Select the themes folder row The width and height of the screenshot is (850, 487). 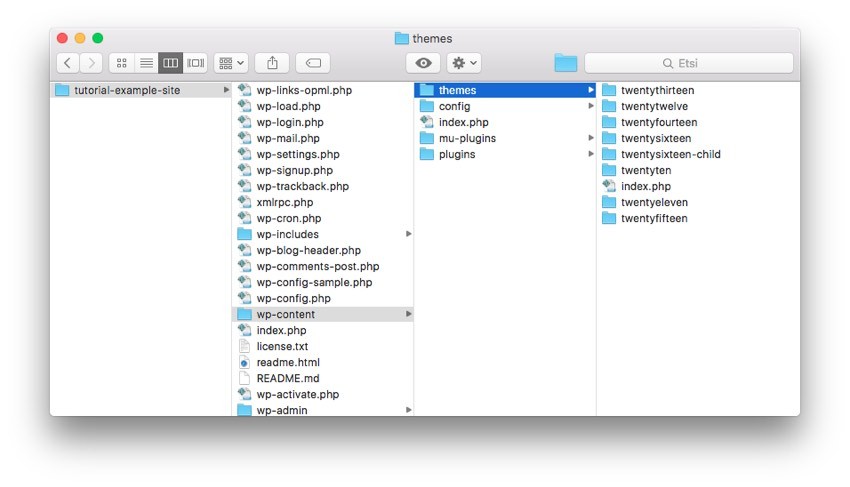tap(505, 90)
